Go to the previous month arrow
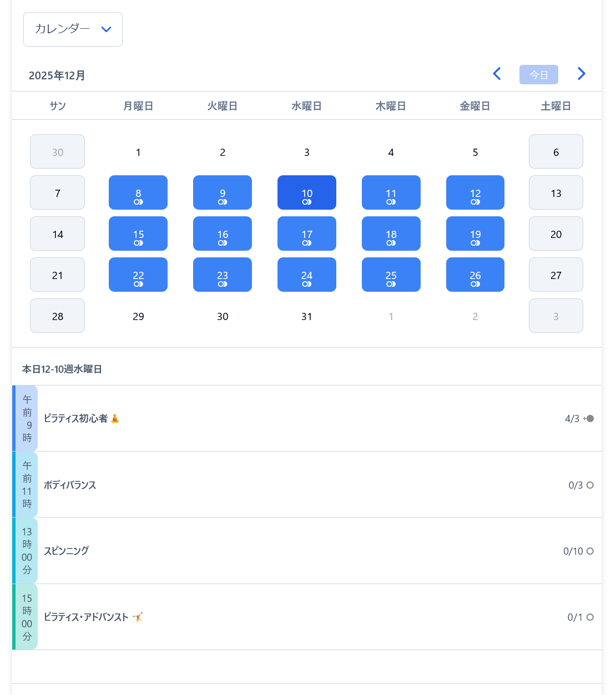This screenshot has width=616, height=695. tap(497, 74)
